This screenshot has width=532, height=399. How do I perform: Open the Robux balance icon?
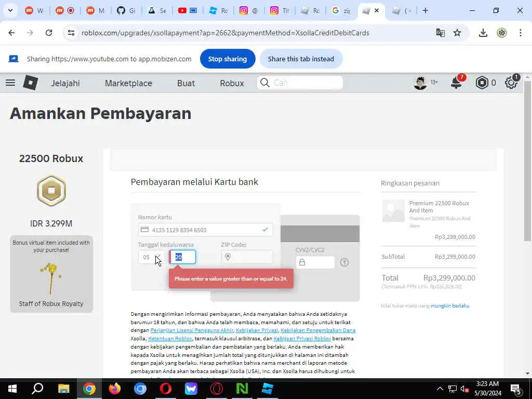click(x=482, y=83)
